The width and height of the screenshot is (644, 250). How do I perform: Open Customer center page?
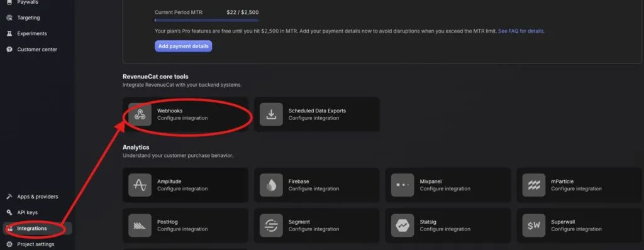(x=37, y=49)
